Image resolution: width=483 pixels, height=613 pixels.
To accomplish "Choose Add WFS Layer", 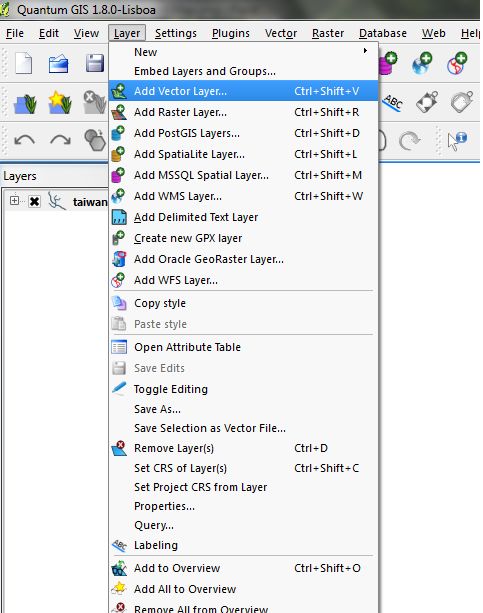I will 243,280.
